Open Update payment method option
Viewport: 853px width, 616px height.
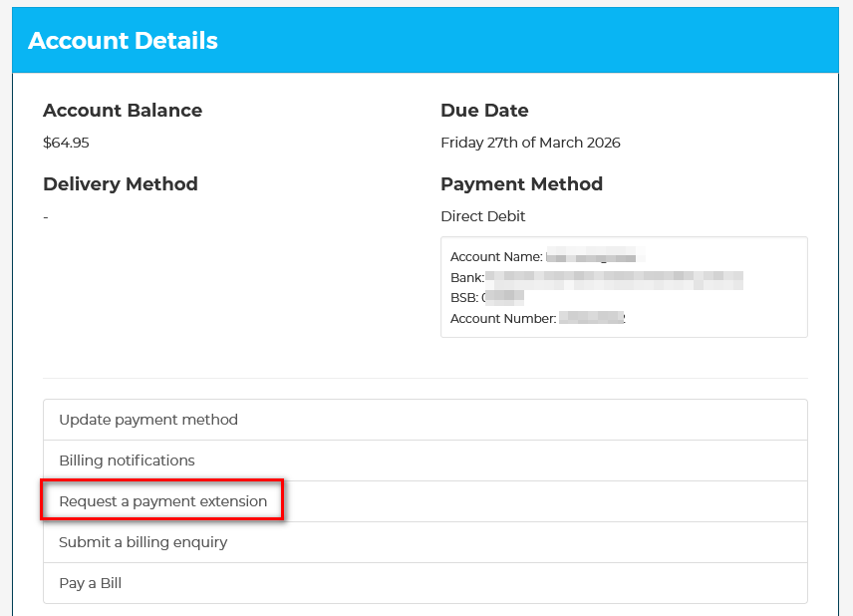pos(148,420)
